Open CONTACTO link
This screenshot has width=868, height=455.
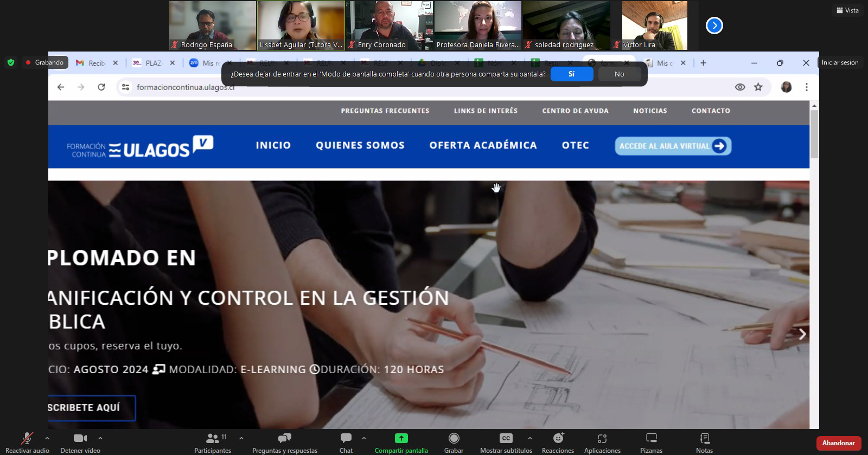coord(711,111)
